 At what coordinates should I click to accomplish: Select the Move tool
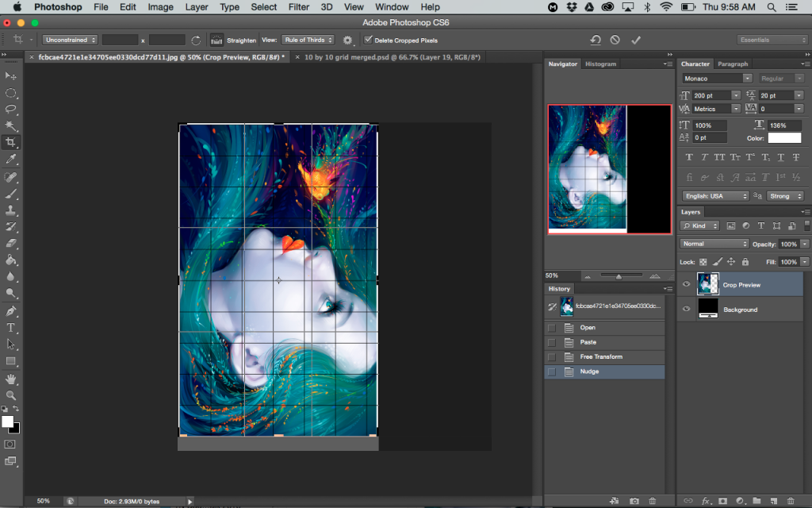(x=10, y=75)
